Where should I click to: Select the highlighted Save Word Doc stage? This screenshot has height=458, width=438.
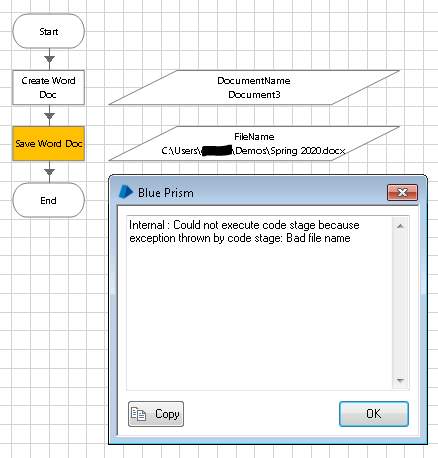click(49, 143)
